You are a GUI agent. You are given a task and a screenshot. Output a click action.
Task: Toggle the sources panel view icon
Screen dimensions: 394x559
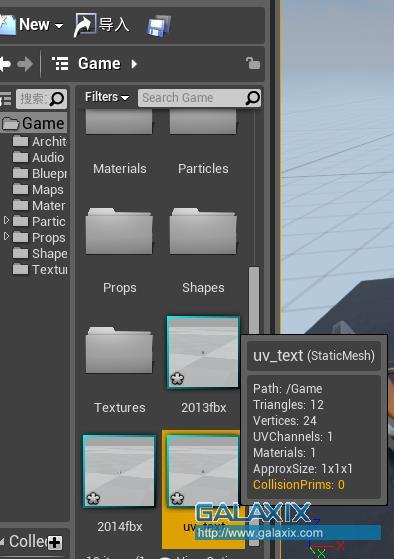(x=5, y=99)
